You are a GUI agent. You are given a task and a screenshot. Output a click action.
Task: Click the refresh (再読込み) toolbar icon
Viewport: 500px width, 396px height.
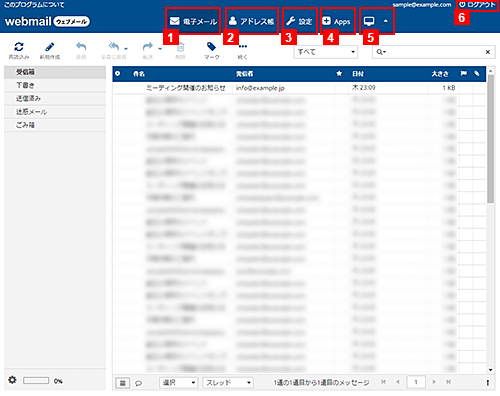19,47
